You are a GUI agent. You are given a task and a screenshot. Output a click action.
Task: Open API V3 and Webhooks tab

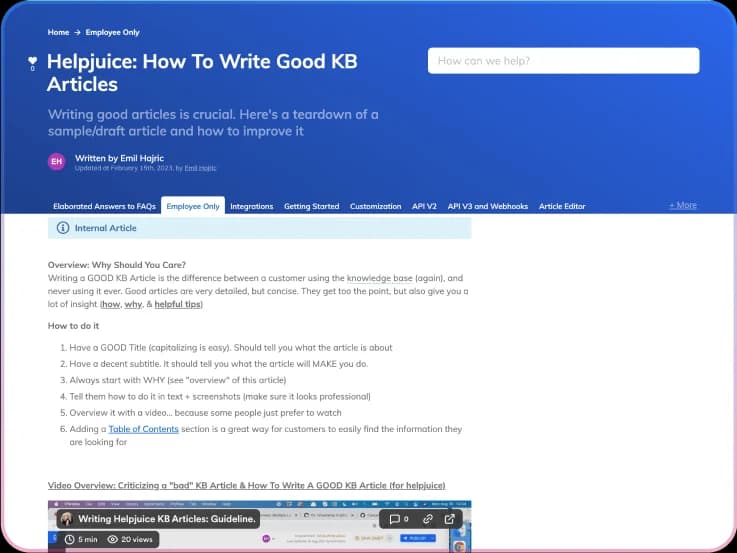click(x=487, y=206)
